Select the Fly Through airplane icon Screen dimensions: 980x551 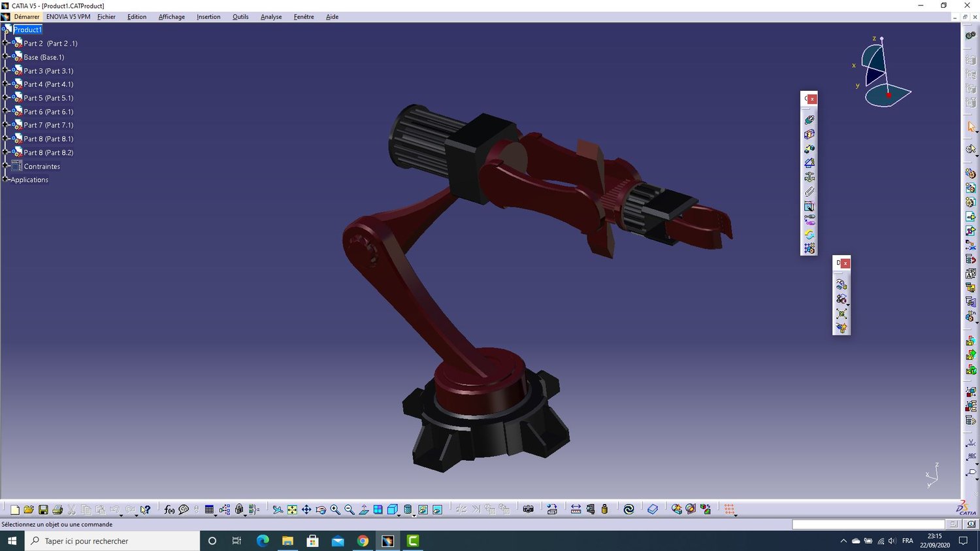click(278, 510)
